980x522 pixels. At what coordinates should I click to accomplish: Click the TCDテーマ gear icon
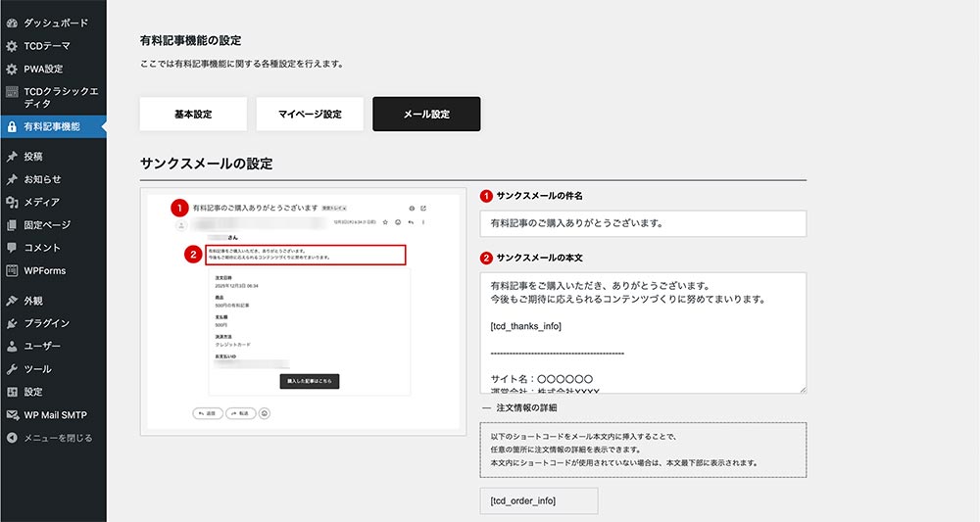(x=11, y=46)
